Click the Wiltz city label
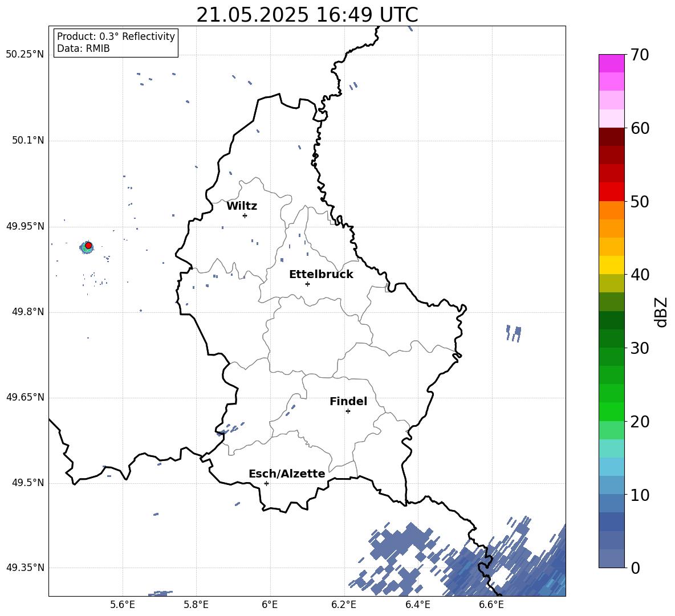This screenshot has height=616, width=675. (x=242, y=206)
